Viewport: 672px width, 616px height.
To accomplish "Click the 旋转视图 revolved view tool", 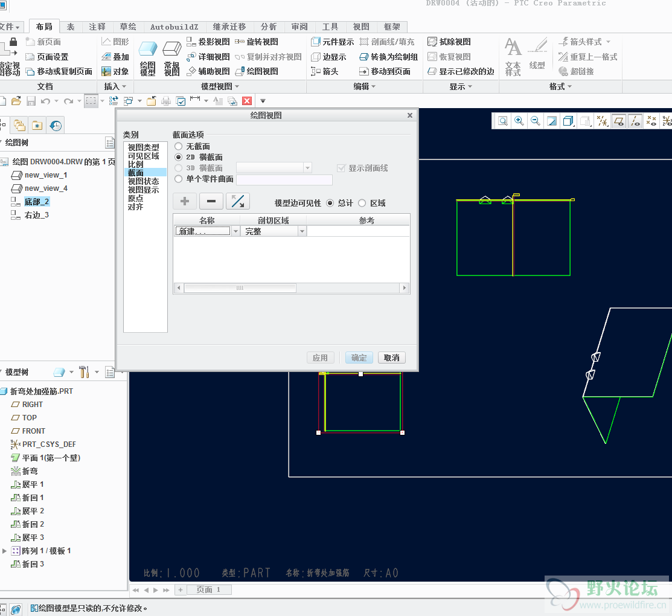I will click(x=257, y=42).
